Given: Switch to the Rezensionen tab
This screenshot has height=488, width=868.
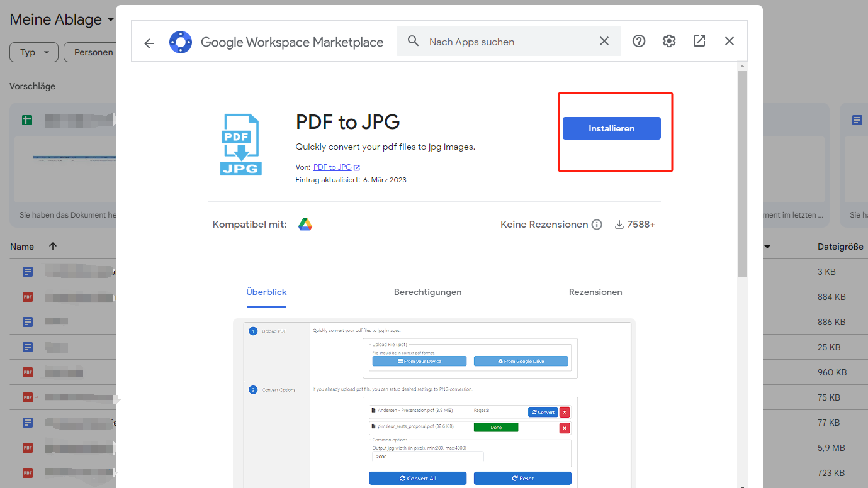Looking at the screenshot, I should pyautogui.click(x=595, y=292).
